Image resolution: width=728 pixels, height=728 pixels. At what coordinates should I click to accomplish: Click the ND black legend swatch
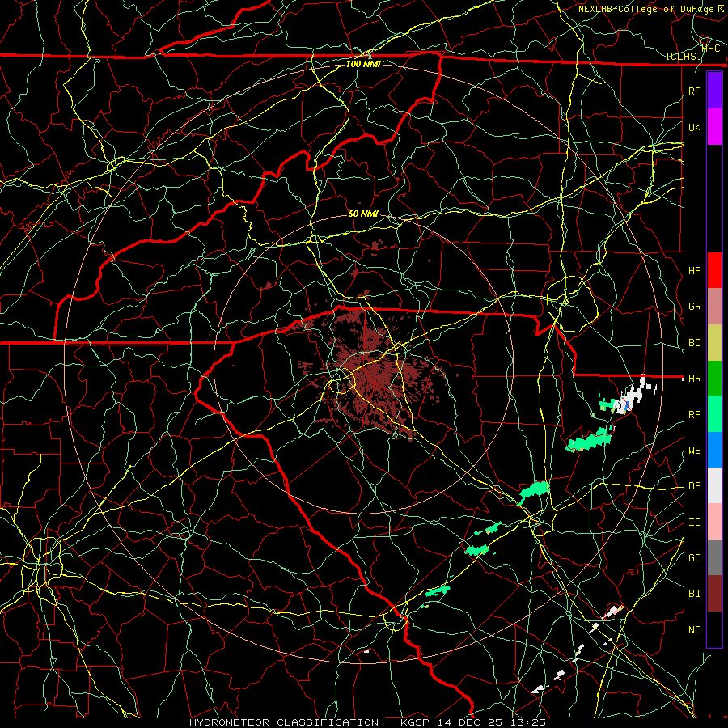[714, 629]
